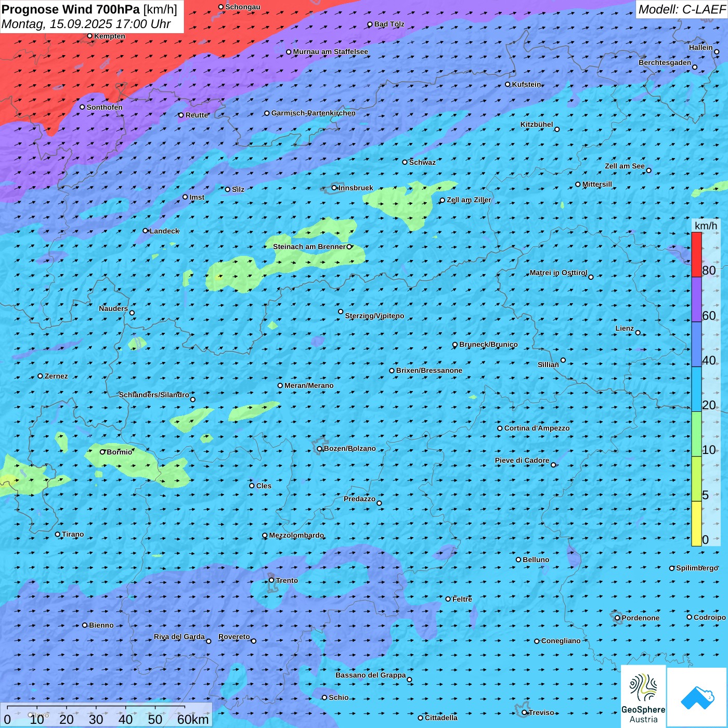The height and width of the screenshot is (728, 728).
Task: Click the Landeck city marker
Action: click(145, 231)
